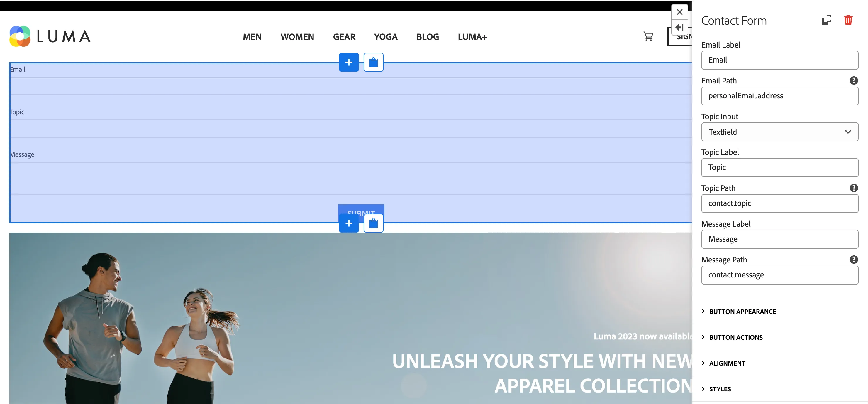Expand the Styles section

tap(720, 389)
